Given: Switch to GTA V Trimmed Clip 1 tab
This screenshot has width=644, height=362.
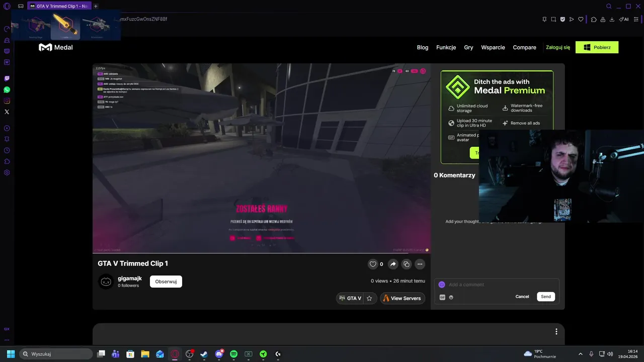Looking at the screenshot, I should point(58,6).
